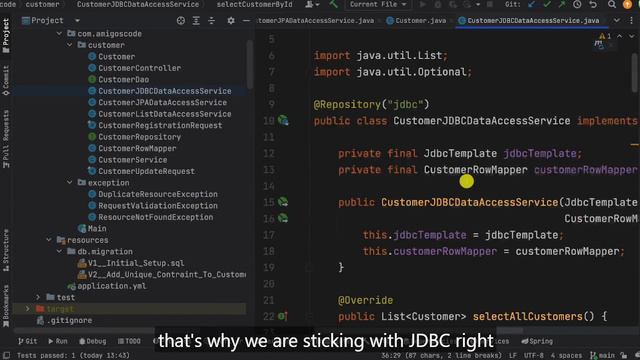Open the user account dropdown in toolbar
This screenshot has width=640, height=360.
[x=312, y=4]
